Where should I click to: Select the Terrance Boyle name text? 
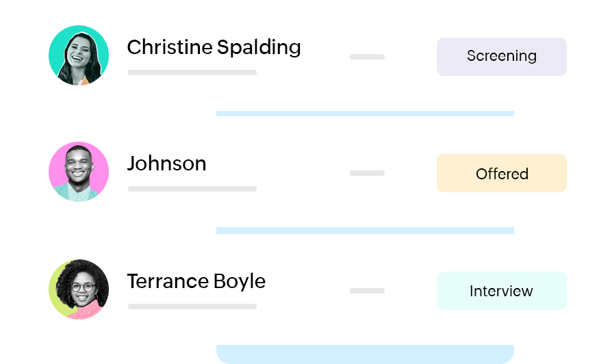point(196,281)
